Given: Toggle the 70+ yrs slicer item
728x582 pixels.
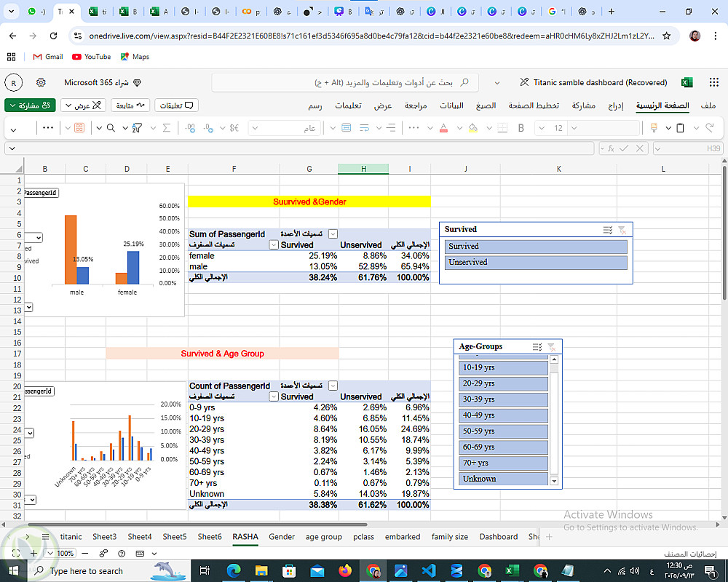Looking at the screenshot, I should point(503,463).
